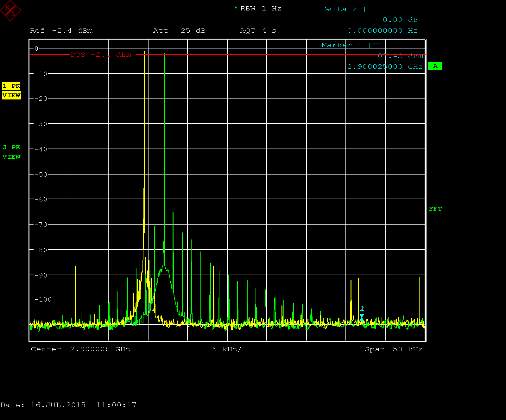Image resolution: width=506 pixels, height=420 pixels.
Task: Click the 'Att 25 dB' attenuation text
Action: tap(179, 31)
